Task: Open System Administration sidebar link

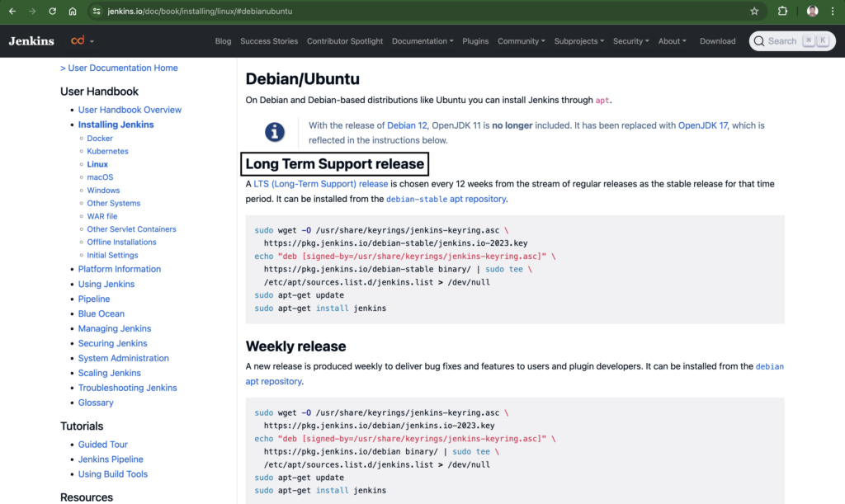Action: (124, 358)
